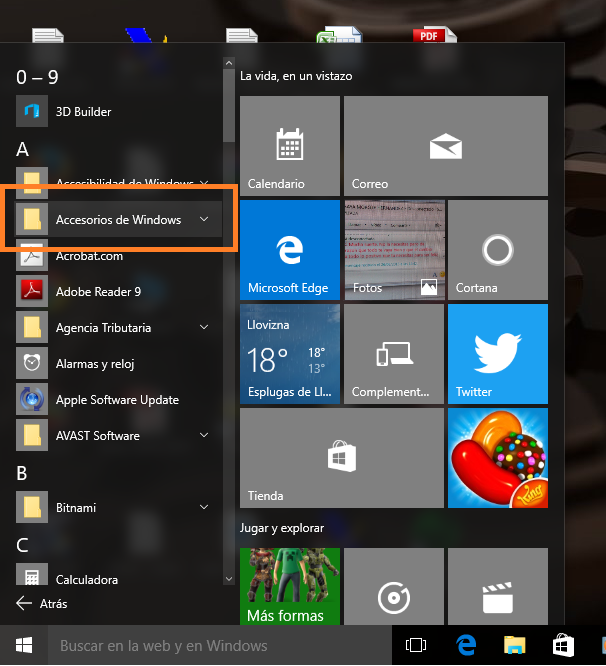The height and width of the screenshot is (666, 606).
Task: Open the Twitter tile
Action: 497,353
